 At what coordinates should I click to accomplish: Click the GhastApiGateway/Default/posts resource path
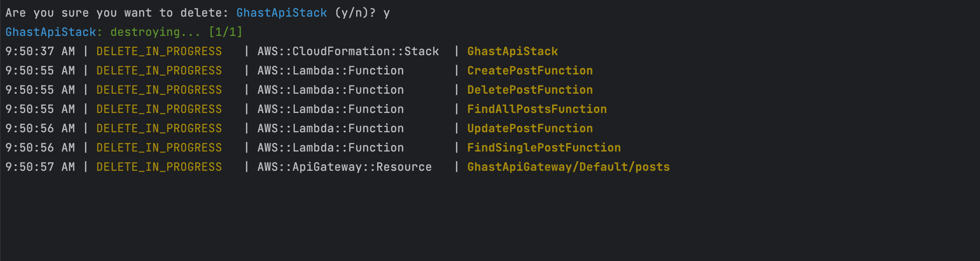(x=568, y=167)
